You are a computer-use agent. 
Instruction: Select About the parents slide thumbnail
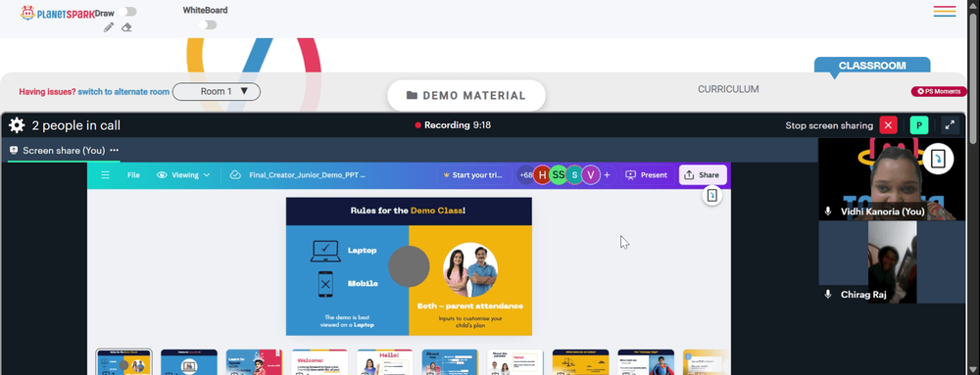pyautogui.click(x=515, y=362)
